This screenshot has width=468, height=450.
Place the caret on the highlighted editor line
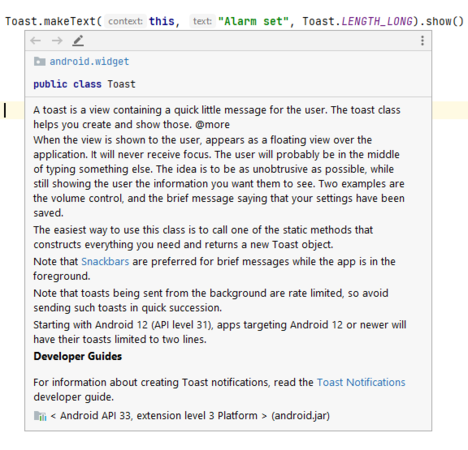(x=12, y=110)
